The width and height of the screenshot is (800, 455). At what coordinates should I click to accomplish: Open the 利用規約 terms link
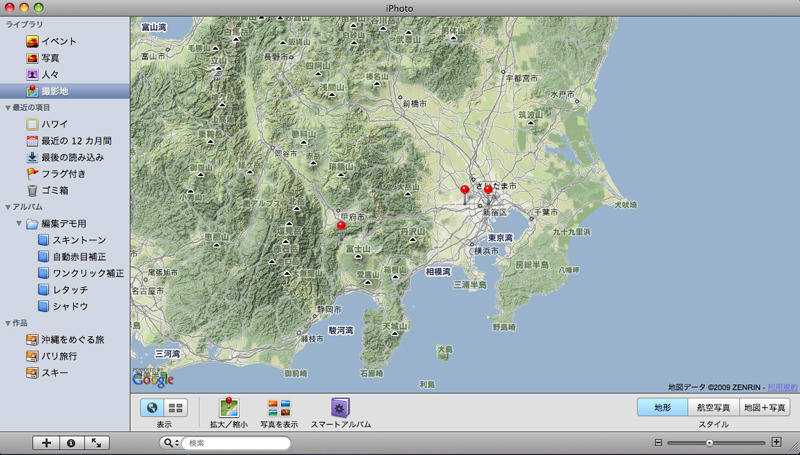pos(783,387)
